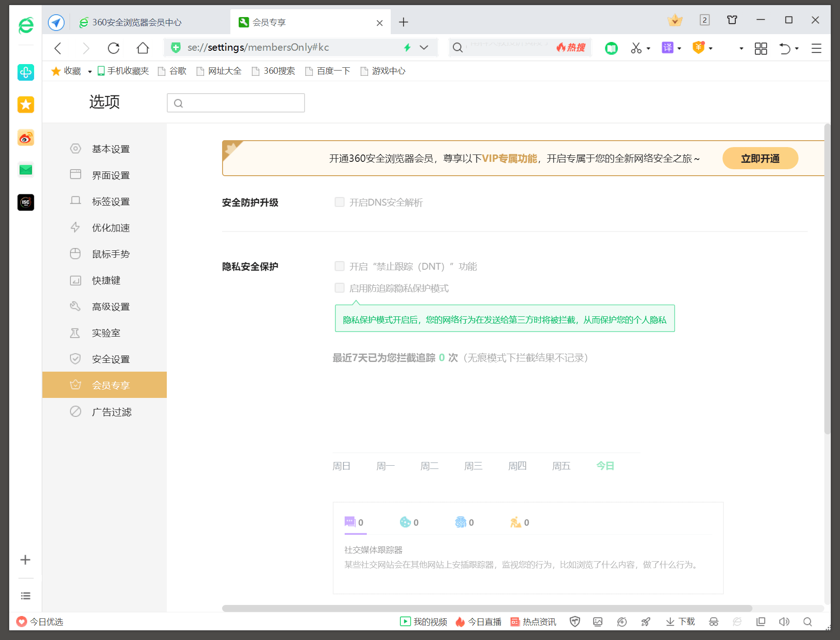This screenshot has height=640, width=840.
Task: Open the extensions grid icon
Action: click(x=760, y=48)
